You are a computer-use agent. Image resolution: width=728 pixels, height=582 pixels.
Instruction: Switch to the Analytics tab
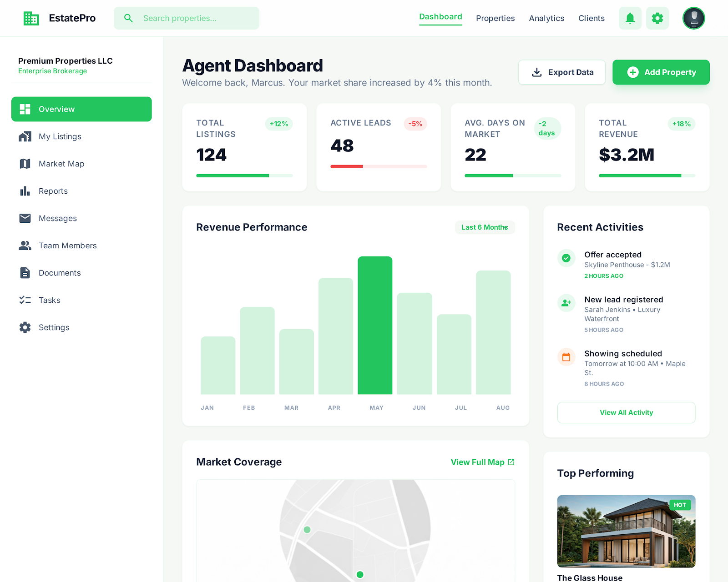coord(546,18)
